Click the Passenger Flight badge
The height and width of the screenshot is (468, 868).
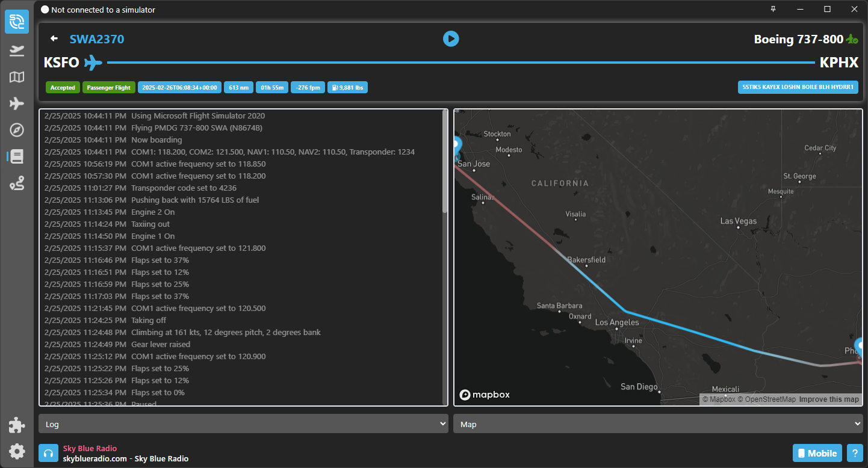pos(109,87)
